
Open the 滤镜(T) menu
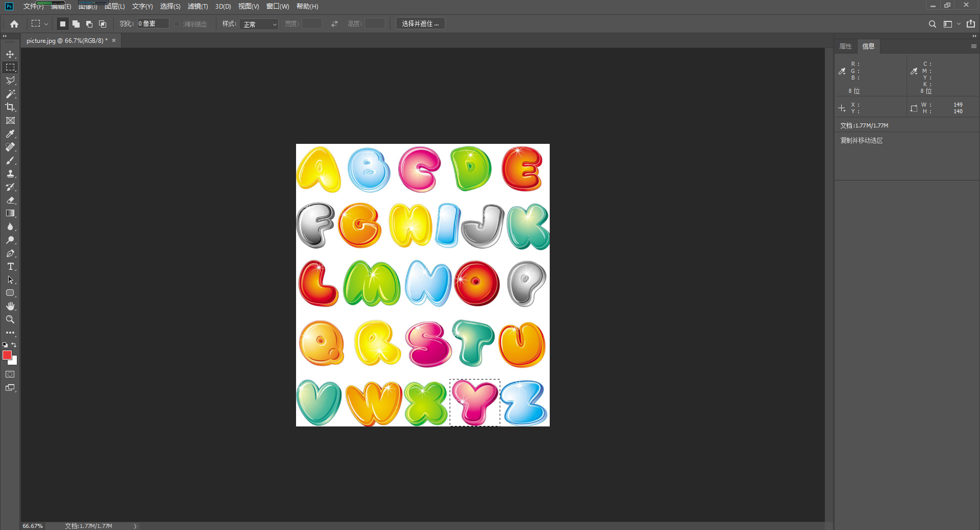tap(198, 7)
